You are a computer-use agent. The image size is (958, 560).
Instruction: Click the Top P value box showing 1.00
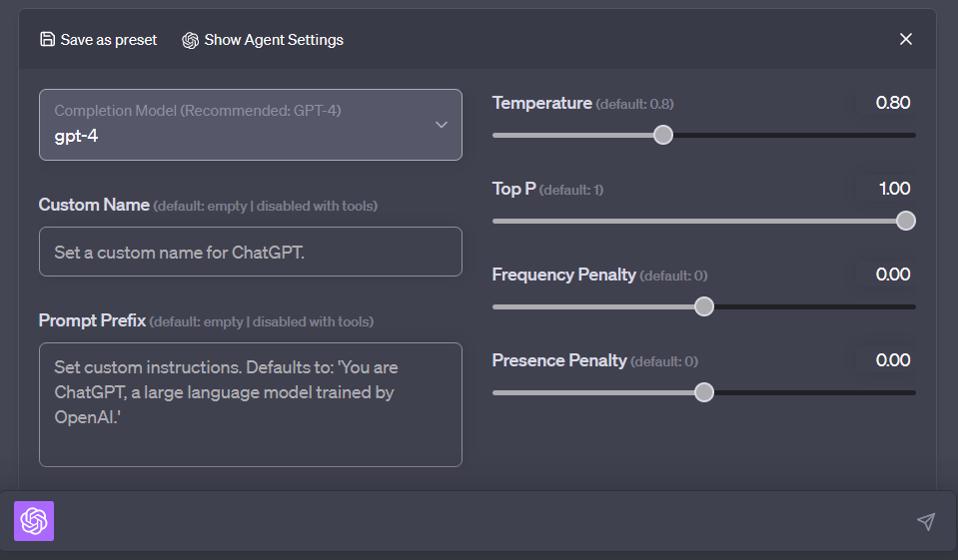(x=887, y=189)
